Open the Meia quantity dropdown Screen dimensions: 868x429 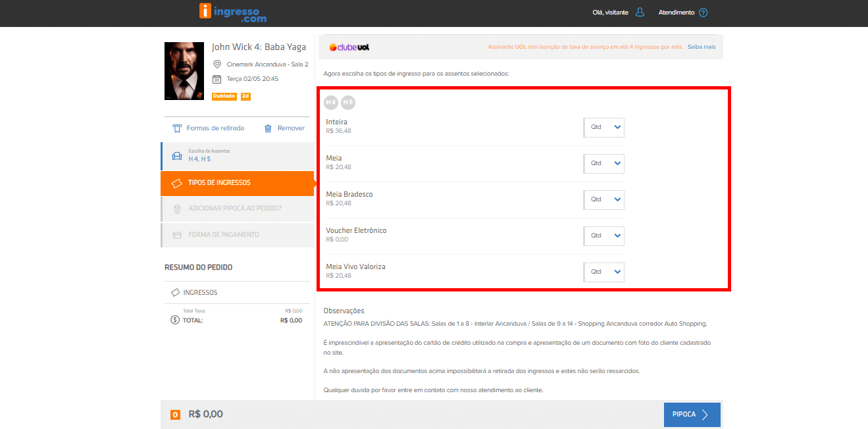pyautogui.click(x=603, y=164)
